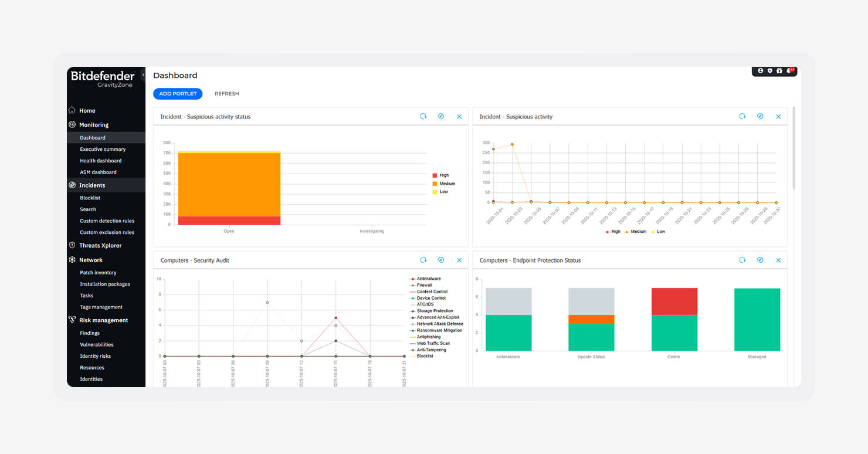This screenshot has width=868, height=454.
Task: Close the Incident Suspicious activity portlet
Action: (778, 117)
